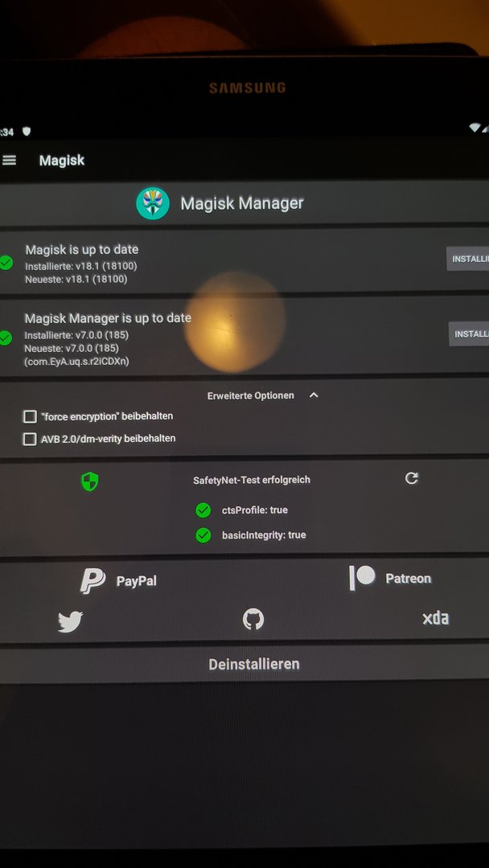This screenshot has height=868, width=489.
Task: Tap the green check beside Magisk Manager status
Action: coord(6,338)
